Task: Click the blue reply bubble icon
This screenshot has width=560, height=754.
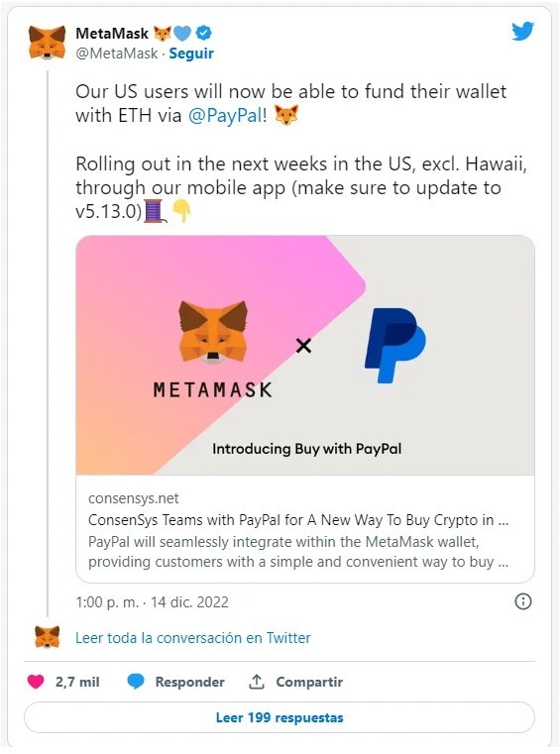Action: (136, 682)
